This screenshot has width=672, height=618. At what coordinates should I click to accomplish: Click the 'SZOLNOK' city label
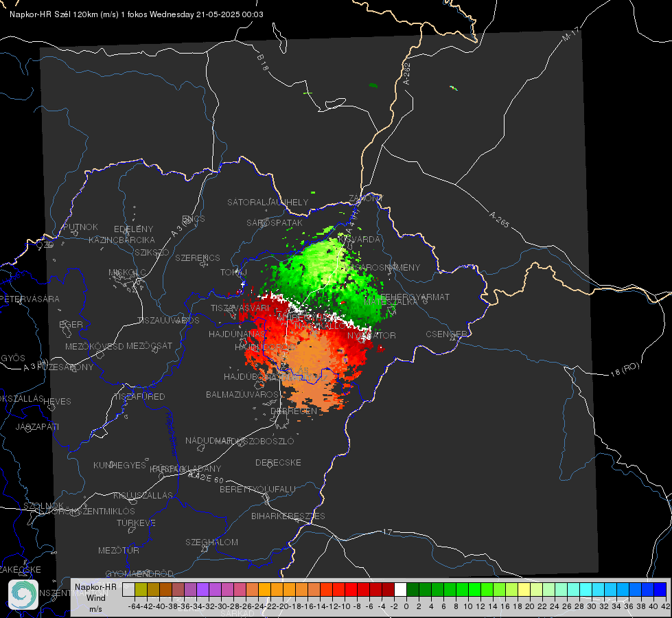point(43,506)
